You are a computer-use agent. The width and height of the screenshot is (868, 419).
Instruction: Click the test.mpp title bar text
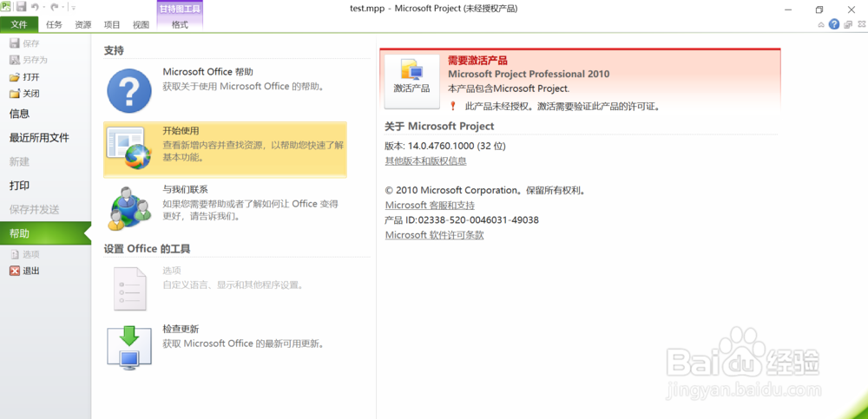368,9
